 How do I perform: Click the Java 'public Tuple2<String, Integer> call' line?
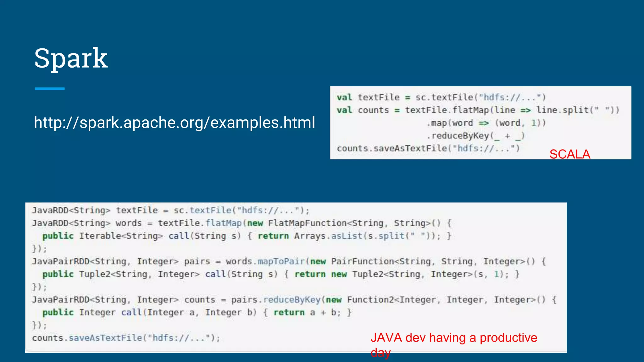[281, 274]
